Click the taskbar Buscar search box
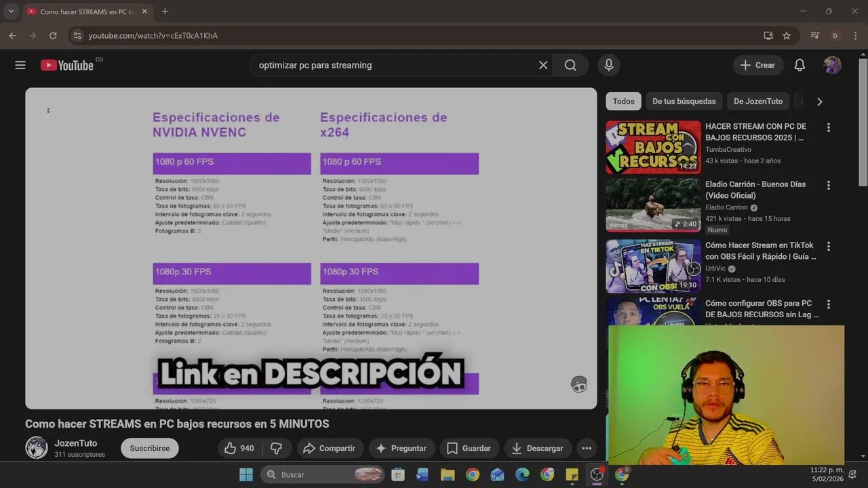Image resolution: width=868 pixels, height=488 pixels. (323, 474)
